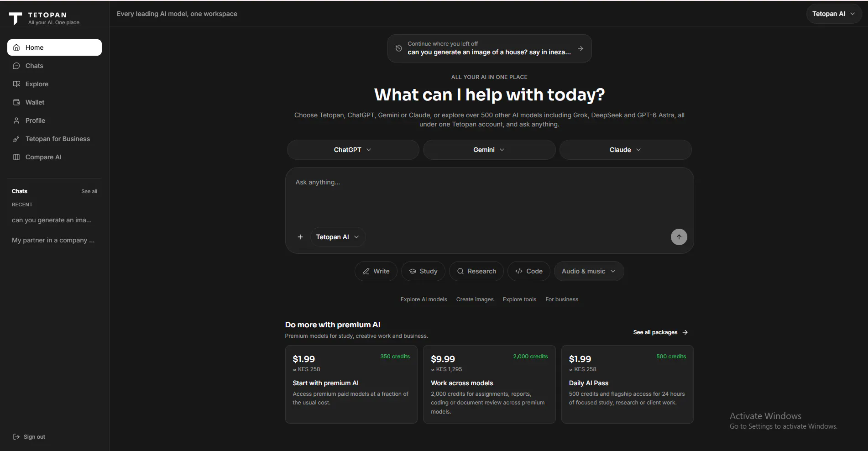Click the See all packages link

point(660,332)
